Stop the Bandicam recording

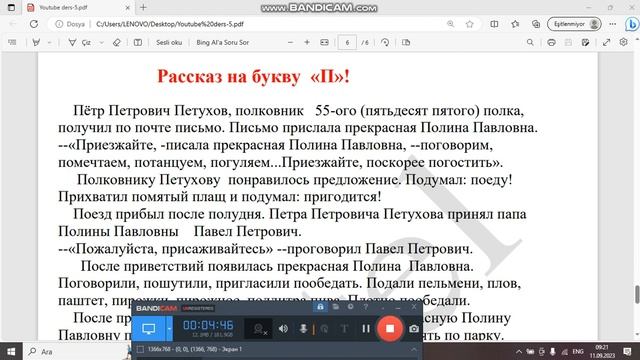coord(390,329)
